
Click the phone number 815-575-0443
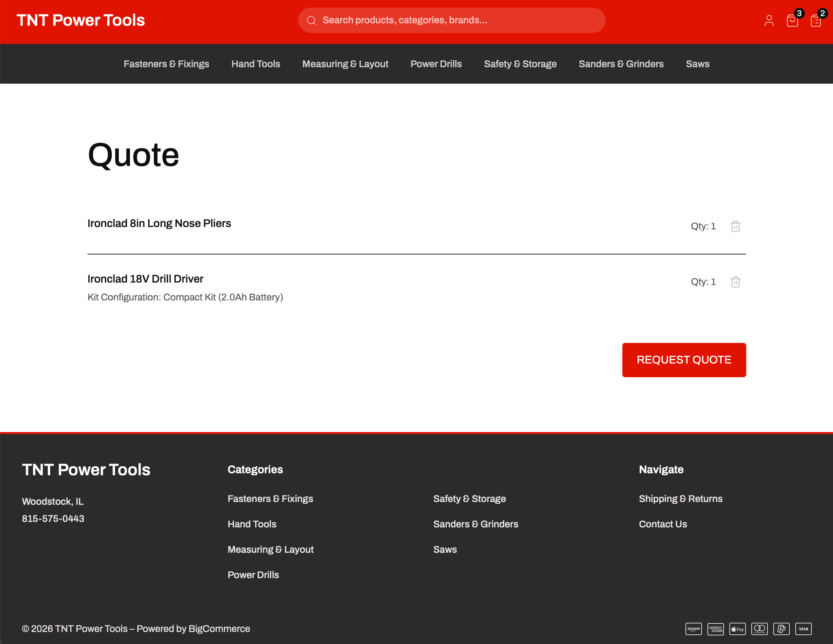click(53, 518)
